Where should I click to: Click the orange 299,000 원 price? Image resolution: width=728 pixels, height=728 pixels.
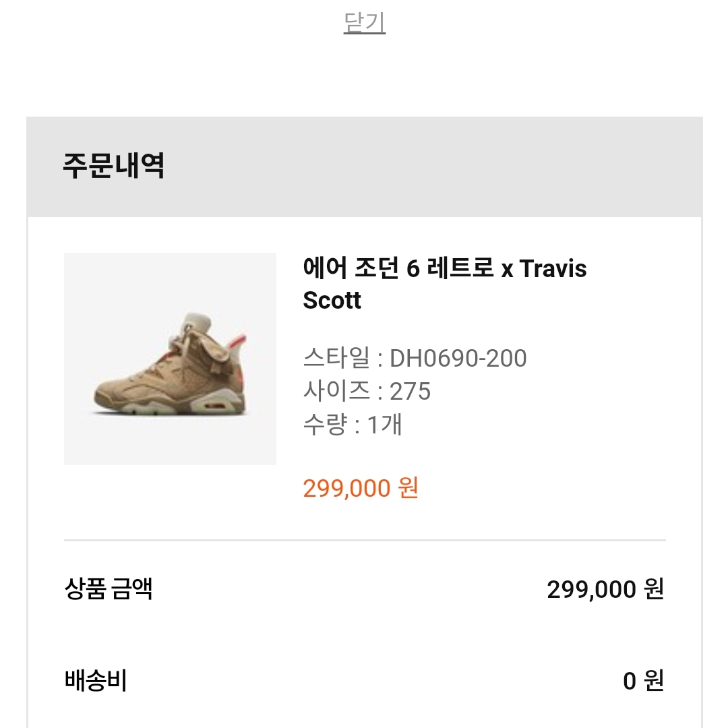[x=361, y=488]
